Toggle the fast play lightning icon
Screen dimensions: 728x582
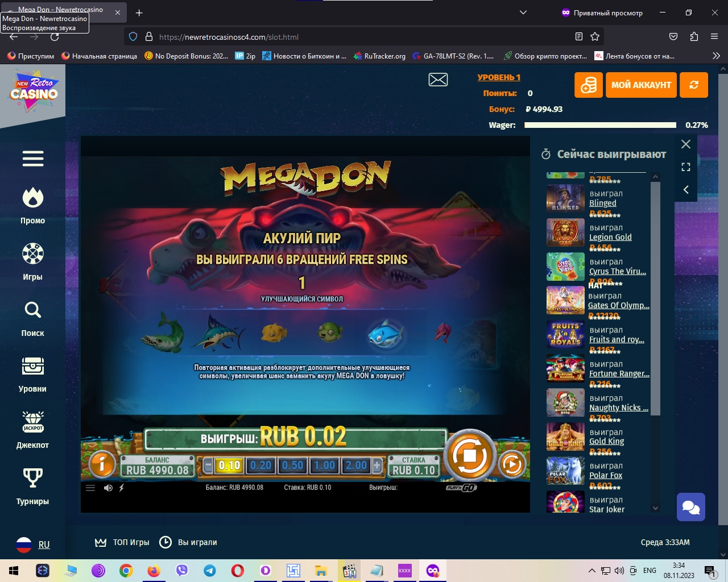[122, 488]
